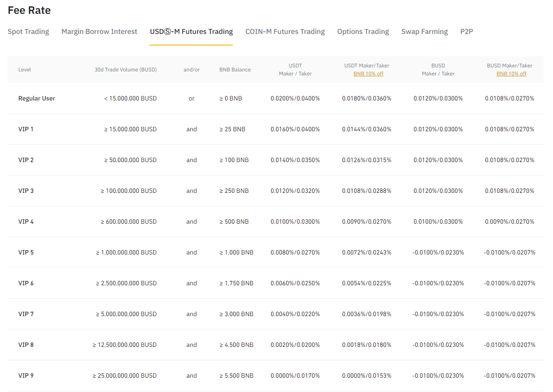Image resolution: width=553 pixels, height=392 pixels.
Task: Click the ≥ 2,500,000,000 BUSD volume cell
Action: [x=126, y=283]
